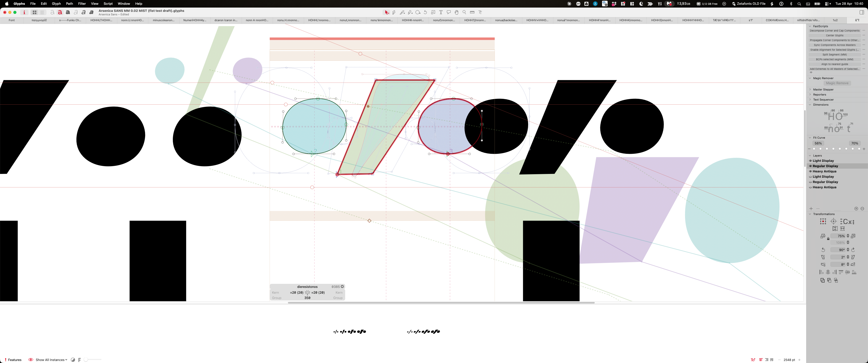Collapse the Fit Curve section

tap(810, 138)
